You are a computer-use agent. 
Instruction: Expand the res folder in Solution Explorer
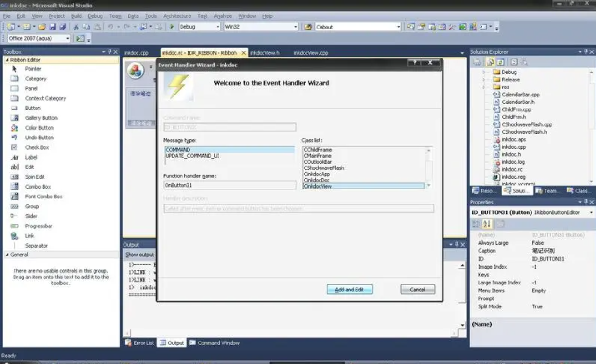tap(484, 87)
